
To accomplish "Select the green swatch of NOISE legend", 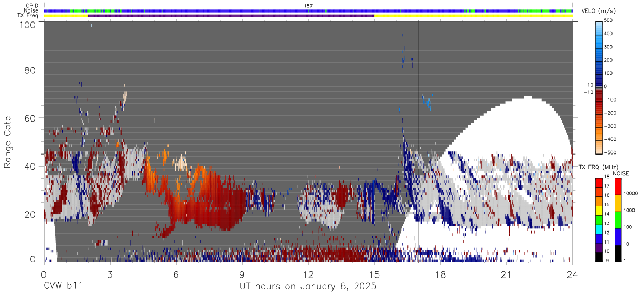I will coord(617,220).
